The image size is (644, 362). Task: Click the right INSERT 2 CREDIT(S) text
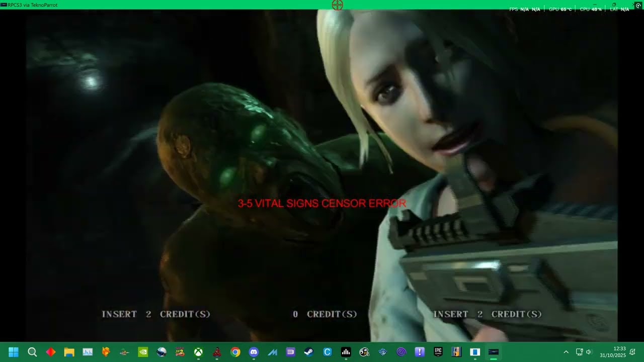tap(488, 314)
